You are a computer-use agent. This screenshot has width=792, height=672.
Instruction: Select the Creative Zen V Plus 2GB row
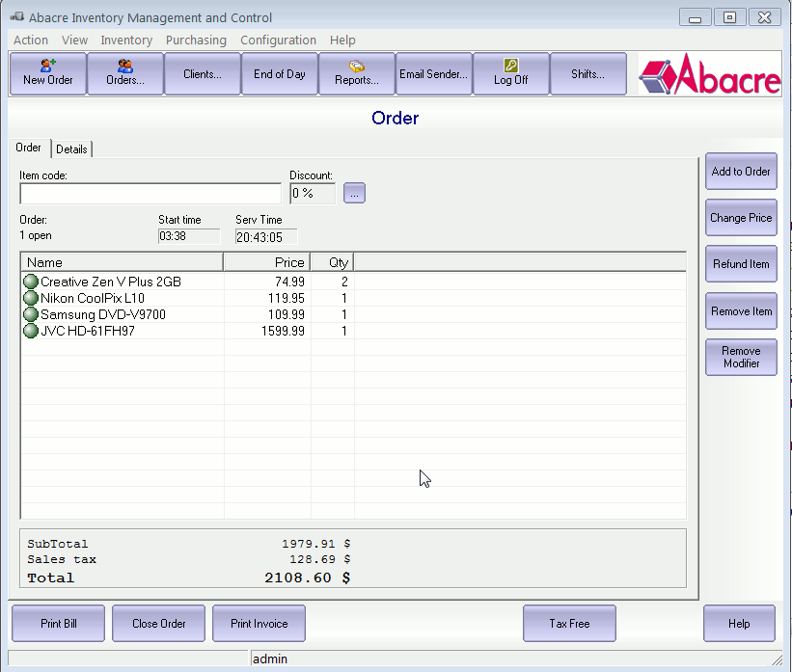pos(354,282)
